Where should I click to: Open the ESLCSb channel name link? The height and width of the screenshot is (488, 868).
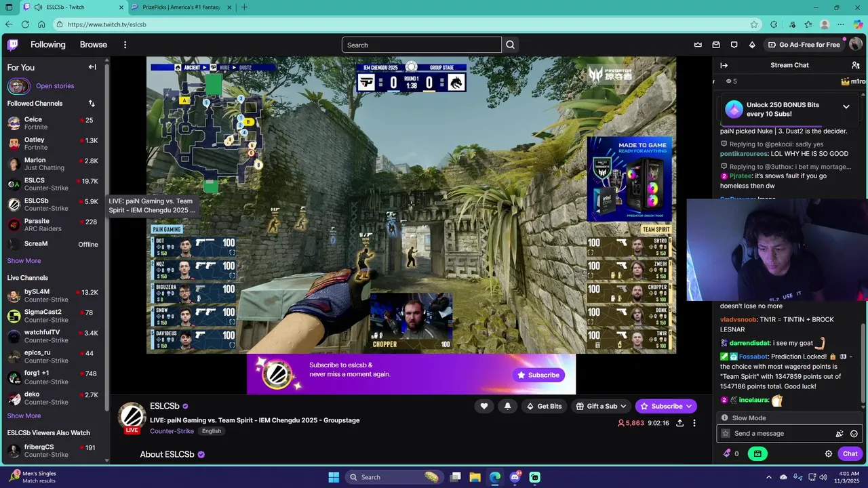point(164,406)
